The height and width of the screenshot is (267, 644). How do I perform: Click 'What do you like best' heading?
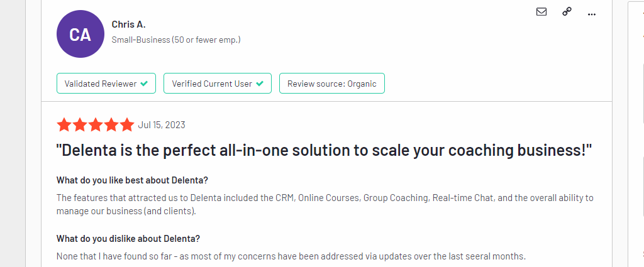point(132,182)
